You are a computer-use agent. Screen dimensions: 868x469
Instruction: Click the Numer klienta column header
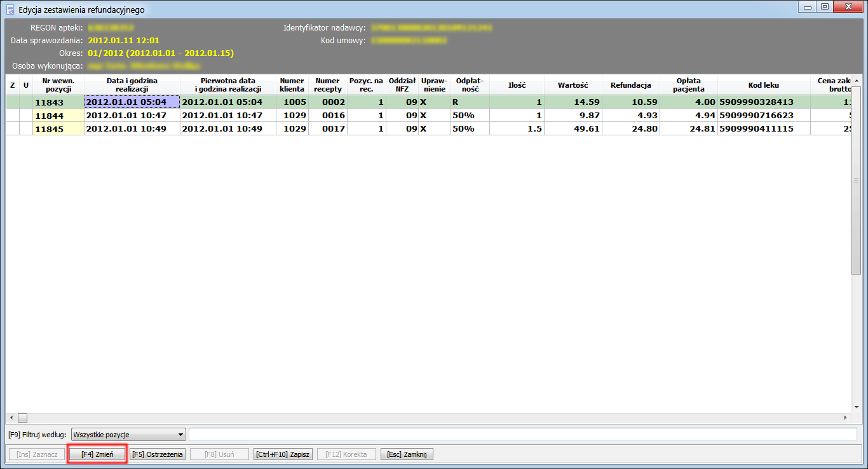coord(292,85)
